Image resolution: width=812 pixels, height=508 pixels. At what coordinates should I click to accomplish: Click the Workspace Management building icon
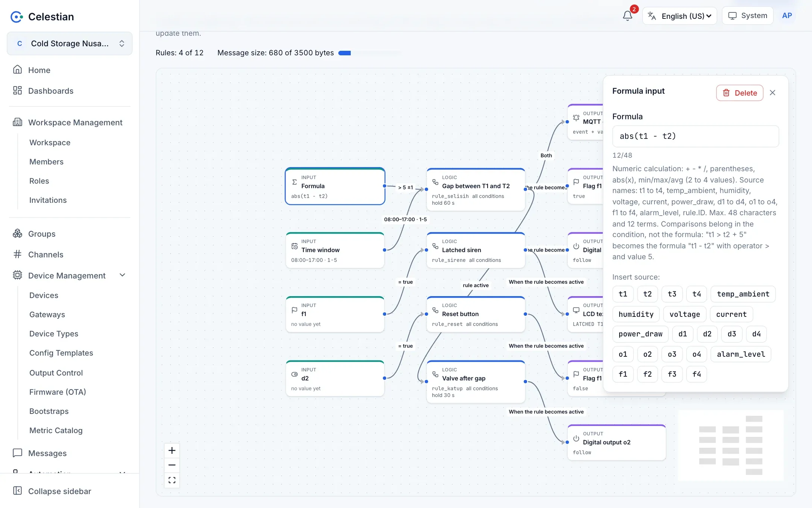point(17,122)
